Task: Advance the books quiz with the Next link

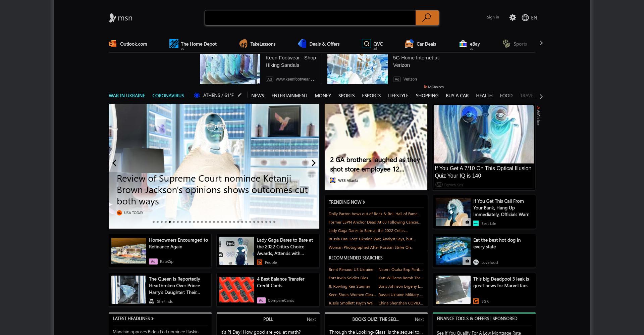Action: pos(419,319)
